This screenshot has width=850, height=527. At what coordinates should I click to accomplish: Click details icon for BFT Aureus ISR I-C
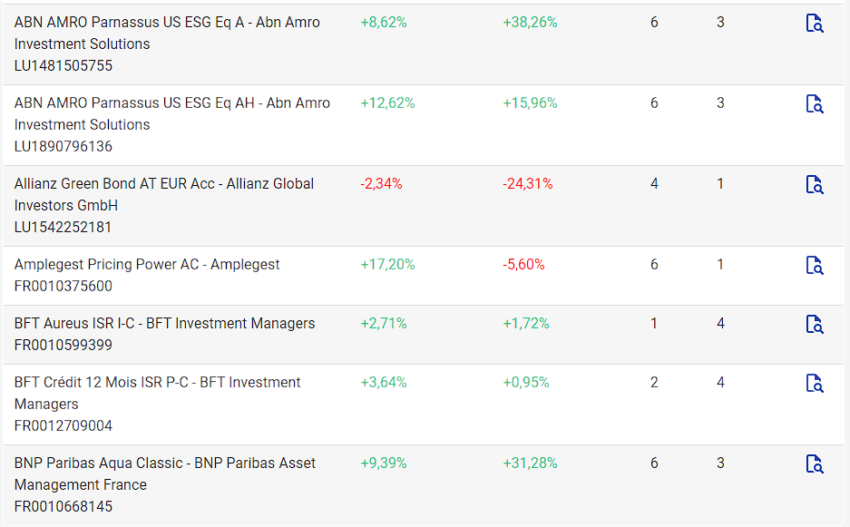click(x=814, y=324)
